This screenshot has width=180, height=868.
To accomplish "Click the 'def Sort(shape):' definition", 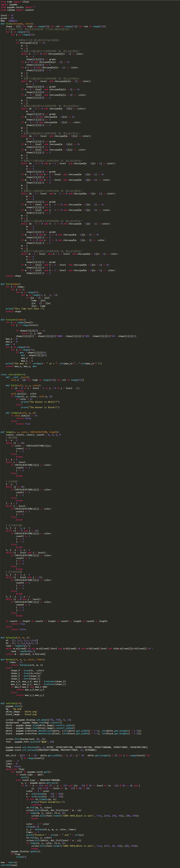I will coord(11,284).
